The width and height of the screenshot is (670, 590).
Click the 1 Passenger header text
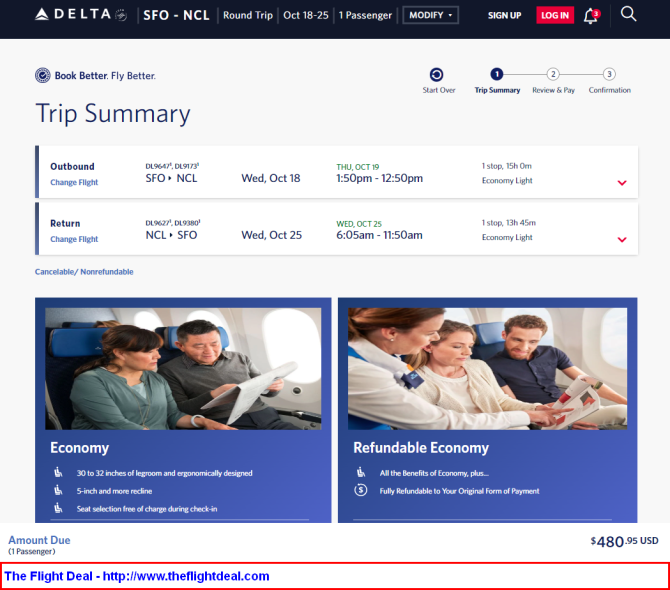coord(365,15)
